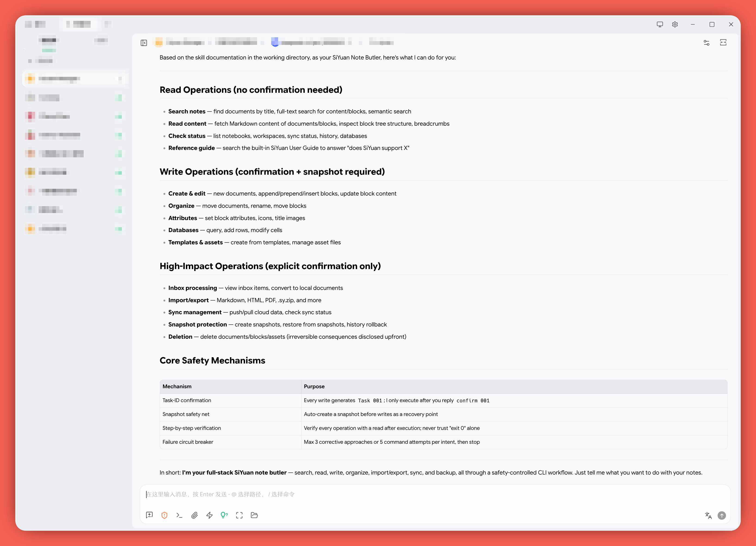The image size is (756, 546).
Task: Click the 'confirm 001' code text
Action: (473, 400)
